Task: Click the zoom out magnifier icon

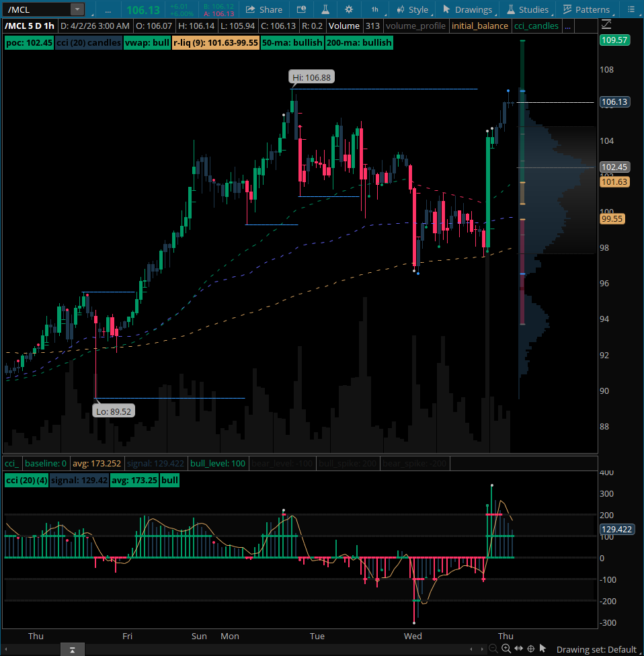Action: pyautogui.click(x=493, y=649)
